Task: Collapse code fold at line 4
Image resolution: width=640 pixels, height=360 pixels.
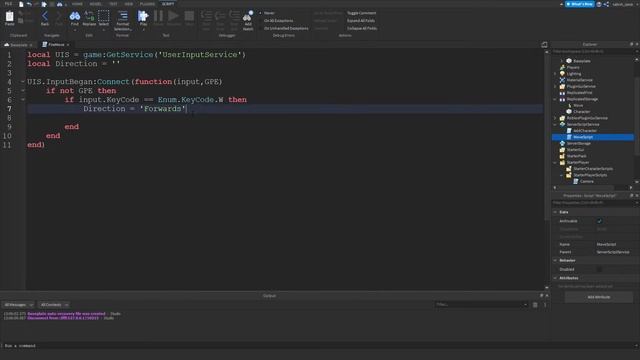Action: (x=23, y=82)
